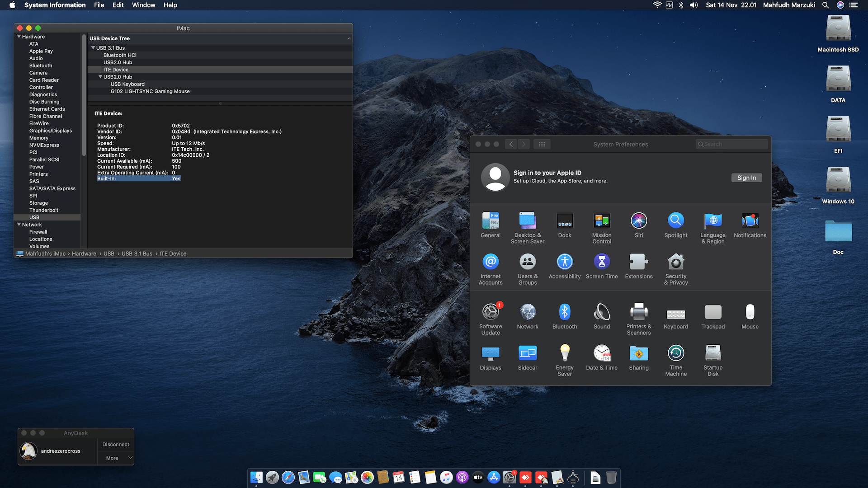Open the AnyDesk More dropdown
The height and width of the screenshot is (488, 868).
tap(116, 458)
